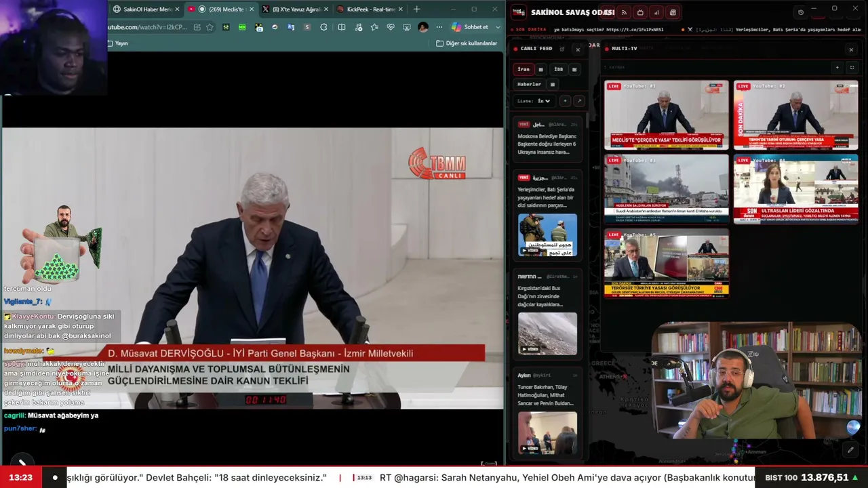This screenshot has height=488, width=868.
Task: Click the Sohbet et Copilot button
Action: pyautogui.click(x=471, y=27)
